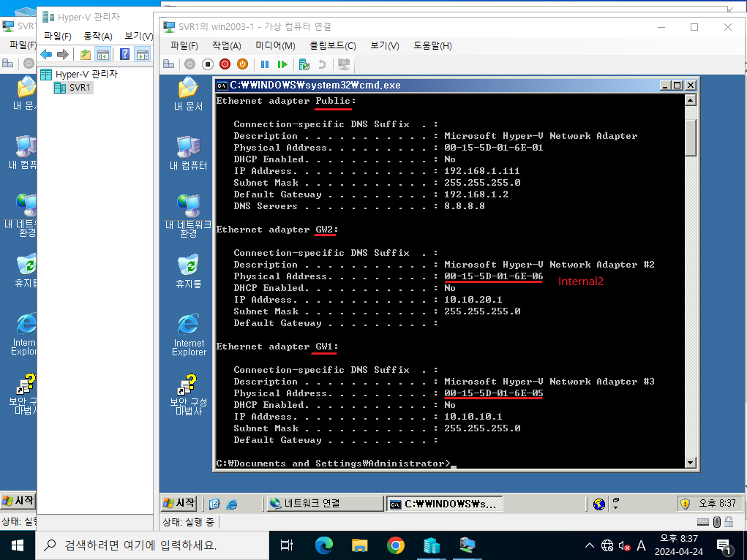Open Microsoft Edge from host taskbar

(324, 545)
